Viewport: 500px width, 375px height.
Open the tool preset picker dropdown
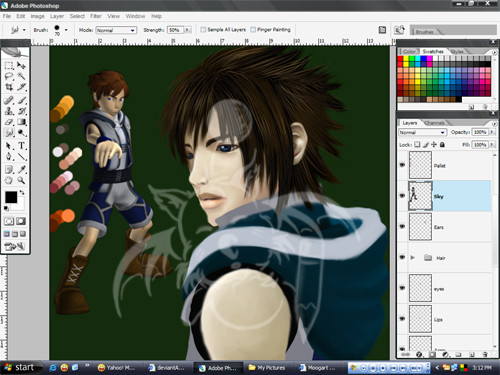click(24, 30)
